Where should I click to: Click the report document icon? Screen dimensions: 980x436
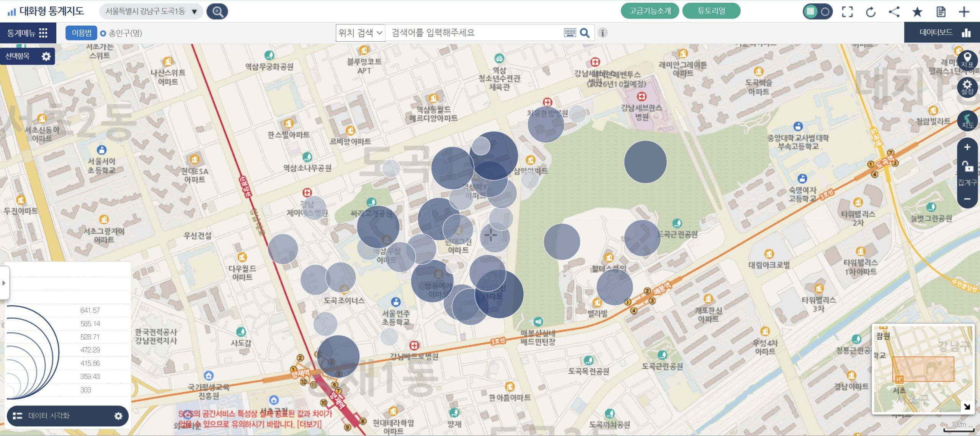941,12
